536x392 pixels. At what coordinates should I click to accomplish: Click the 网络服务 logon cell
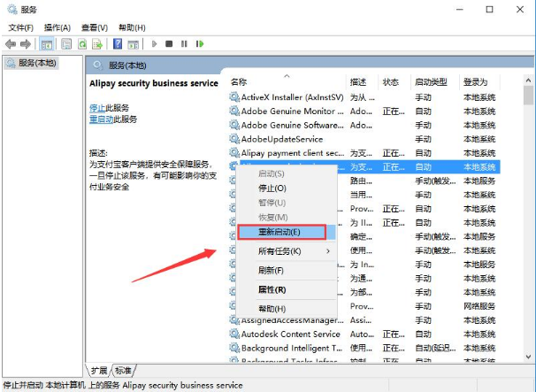[479, 306]
